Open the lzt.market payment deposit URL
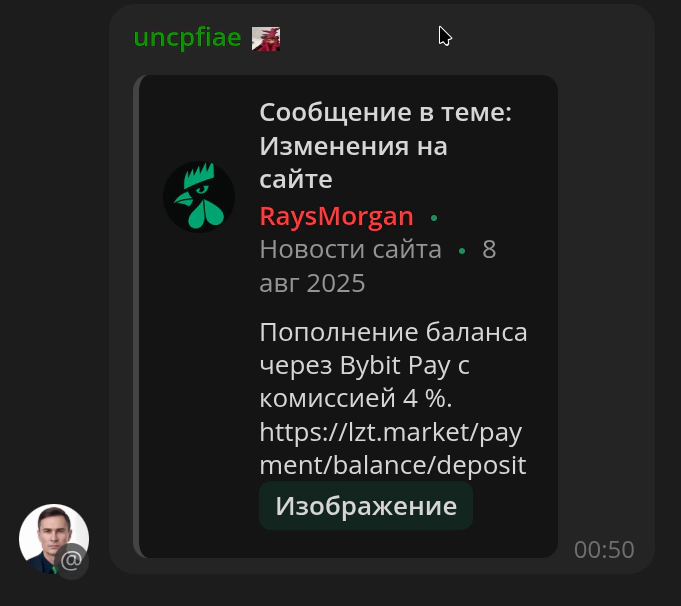Screen dimensions: 681x606 [x=393, y=448]
